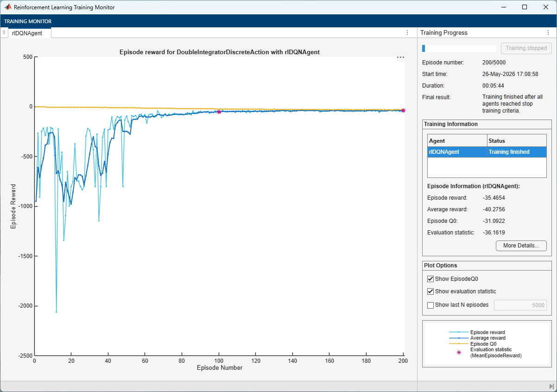Open the axes toolbar ellipsis on plot
Screen dimensions: 557x392
click(400, 57)
